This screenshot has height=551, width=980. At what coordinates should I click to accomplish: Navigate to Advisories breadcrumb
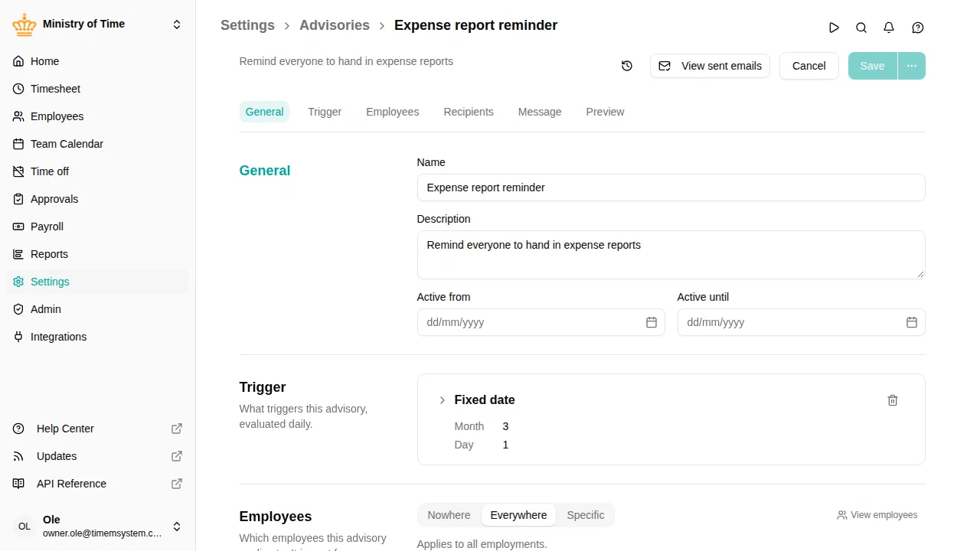tap(335, 25)
